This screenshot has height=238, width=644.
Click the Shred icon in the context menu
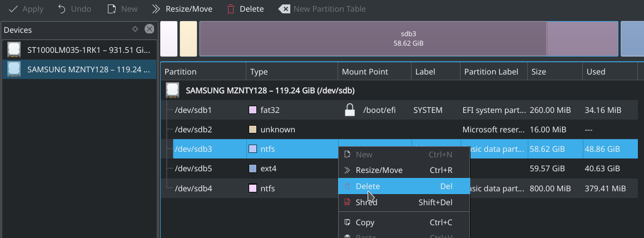pos(348,202)
